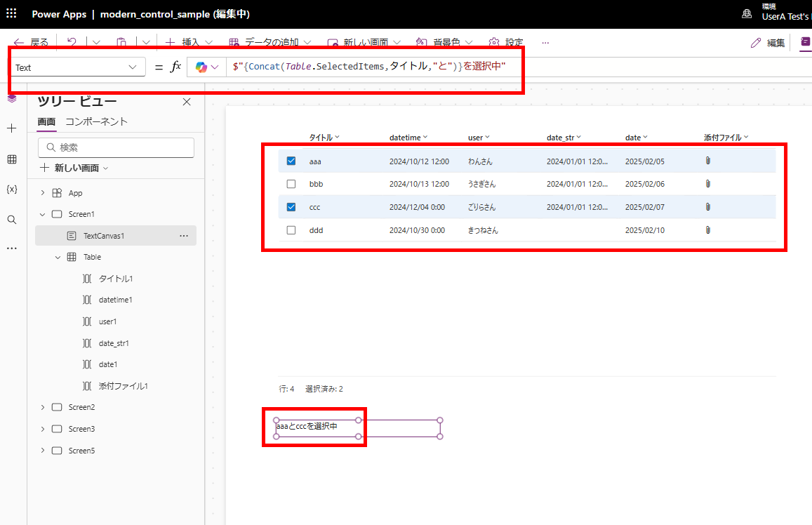Open the Variables {x} icon in sidebar

pyautogui.click(x=12, y=189)
